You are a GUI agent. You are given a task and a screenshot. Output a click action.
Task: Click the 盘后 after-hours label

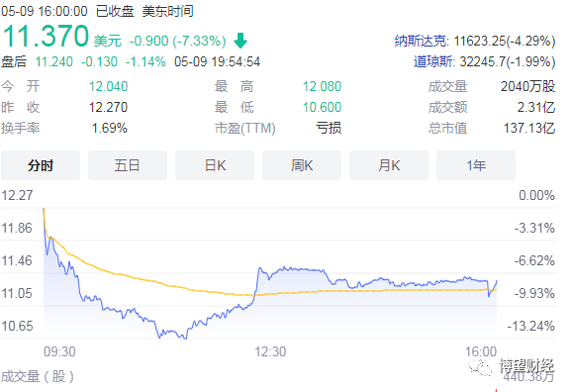coord(14,61)
